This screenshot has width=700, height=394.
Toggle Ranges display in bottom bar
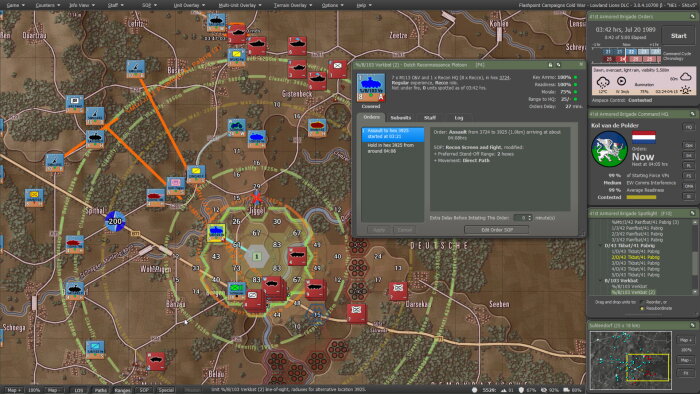click(123, 390)
